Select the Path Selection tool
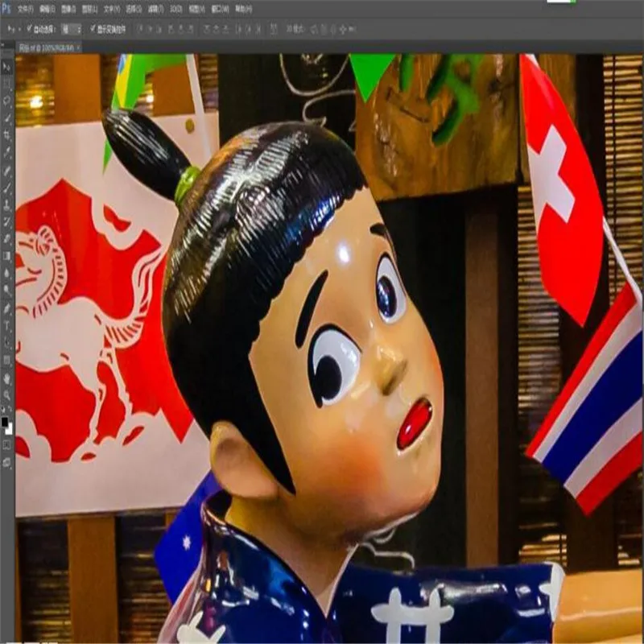644x644 pixels. [7, 342]
